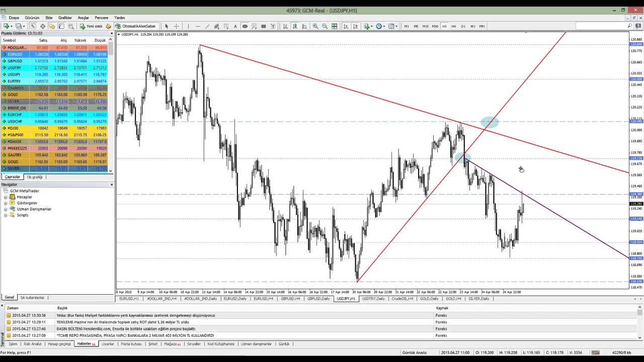Toggle the Navigator panel icon
Screen dimensions: 644x362
52,26
